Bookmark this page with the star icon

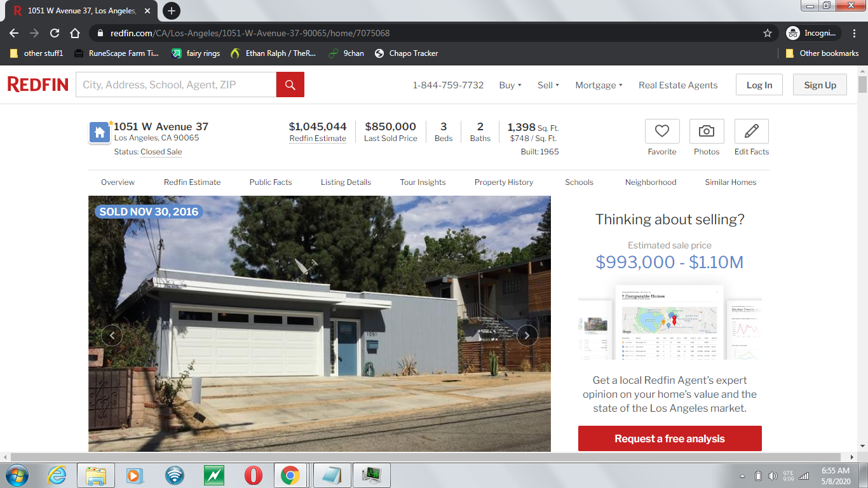[768, 33]
